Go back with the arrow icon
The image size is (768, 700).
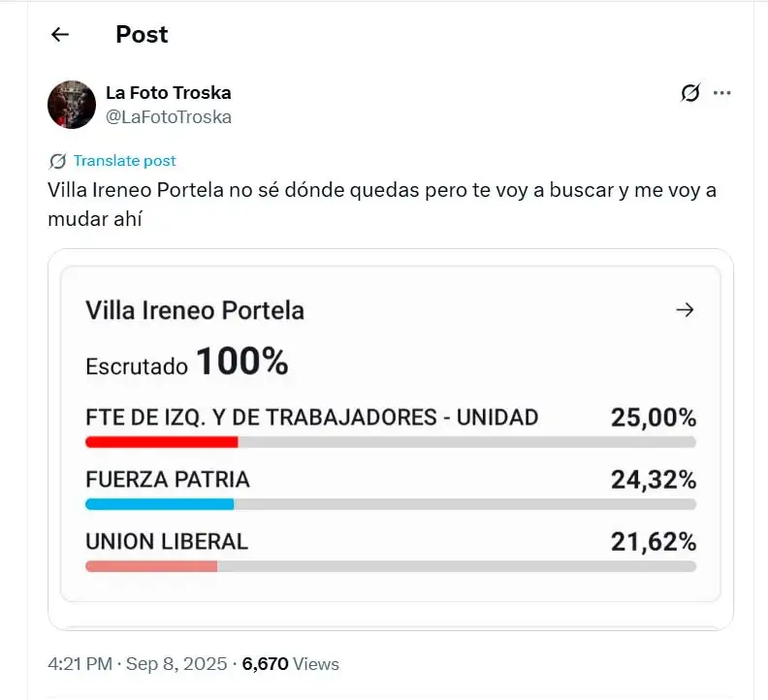coord(60,35)
